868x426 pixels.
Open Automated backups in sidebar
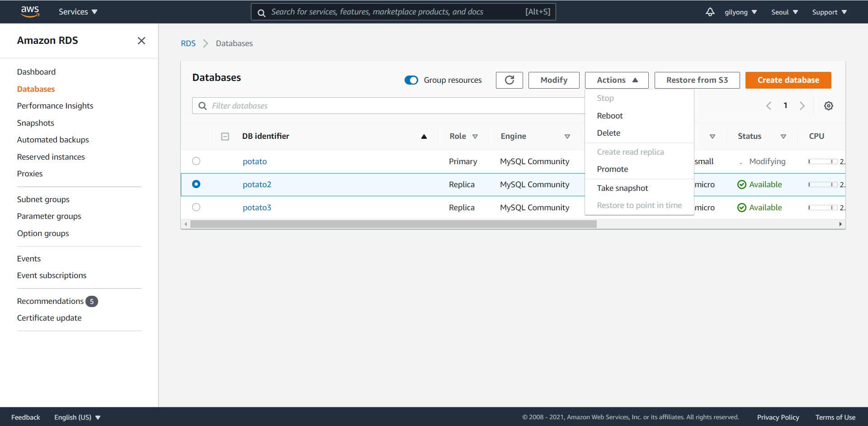click(53, 140)
